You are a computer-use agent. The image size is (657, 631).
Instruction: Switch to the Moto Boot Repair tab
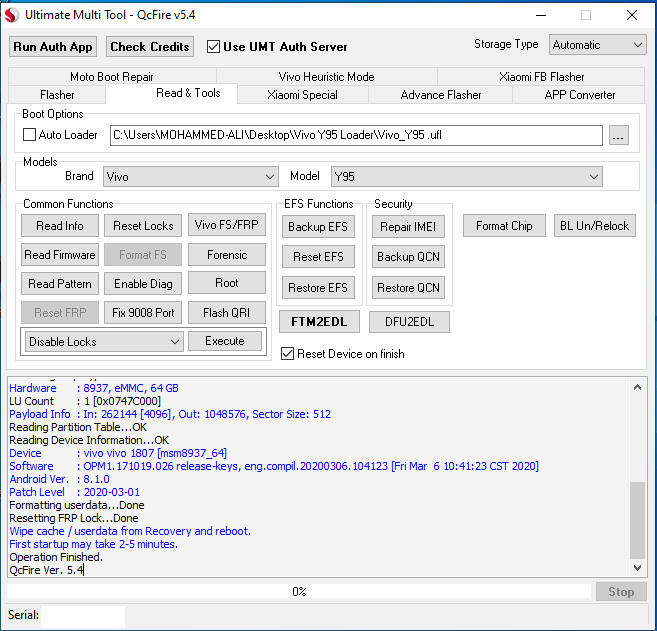112,77
